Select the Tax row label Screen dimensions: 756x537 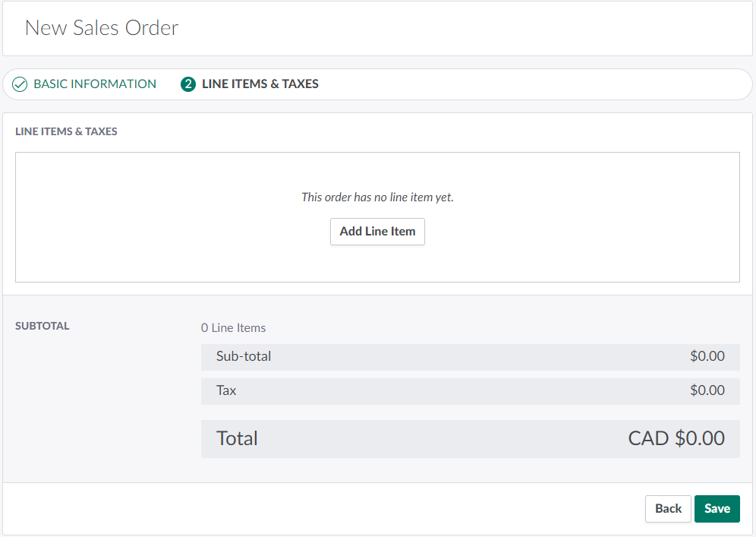click(x=226, y=390)
